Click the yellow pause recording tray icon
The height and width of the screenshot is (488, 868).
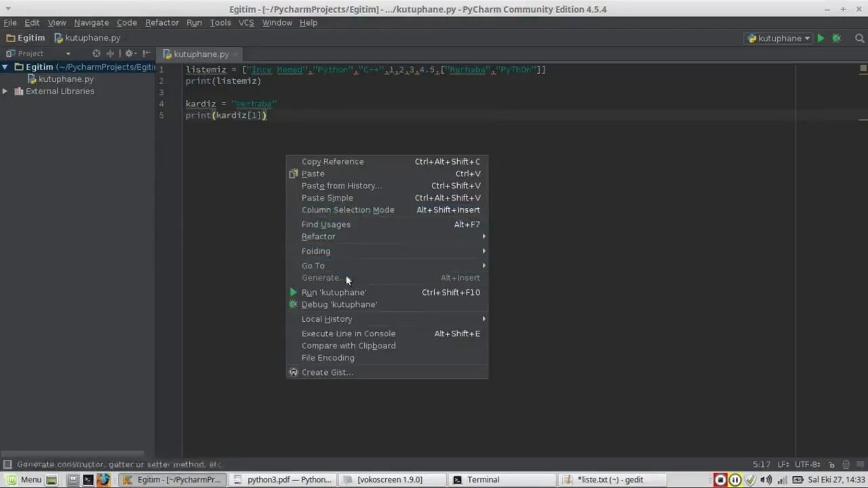click(x=735, y=480)
